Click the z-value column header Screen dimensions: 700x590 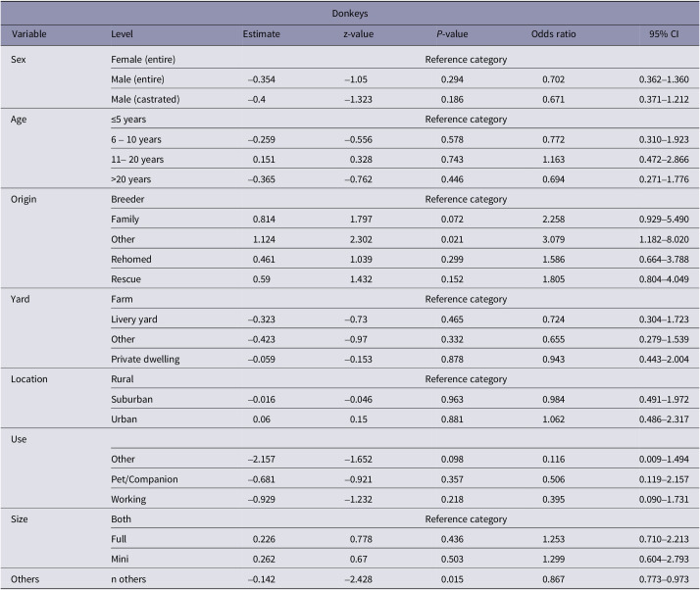[x=358, y=34]
